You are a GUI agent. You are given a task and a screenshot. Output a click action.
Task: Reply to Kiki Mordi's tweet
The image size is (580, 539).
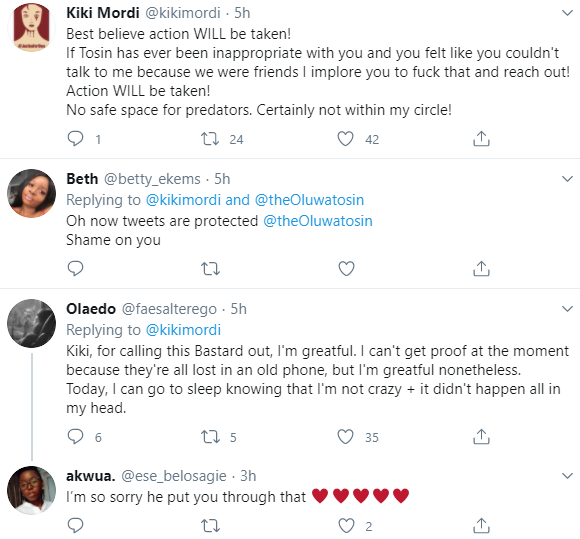tap(75, 139)
